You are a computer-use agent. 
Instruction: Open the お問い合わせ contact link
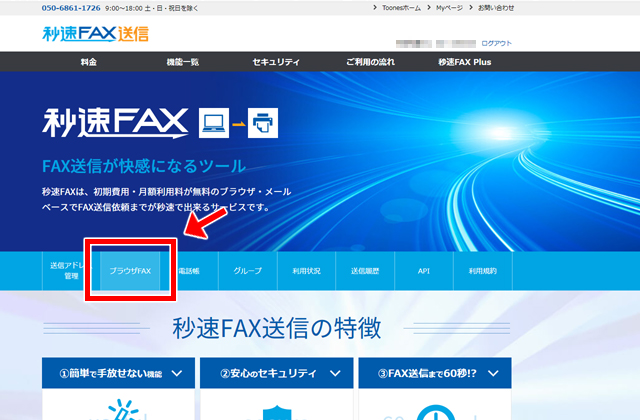coord(496,8)
